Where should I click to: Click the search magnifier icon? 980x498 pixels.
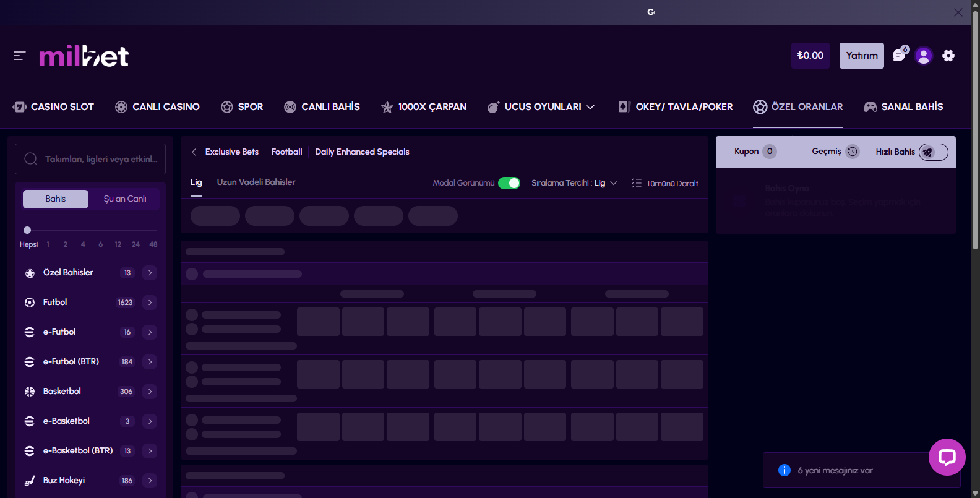[30, 159]
